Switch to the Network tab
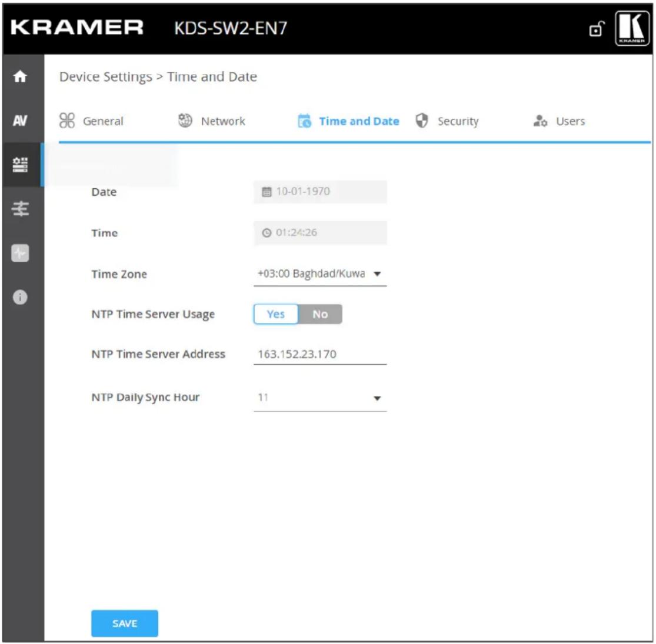The height and width of the screenshot is (644, 656). click(x=212, y=121)
